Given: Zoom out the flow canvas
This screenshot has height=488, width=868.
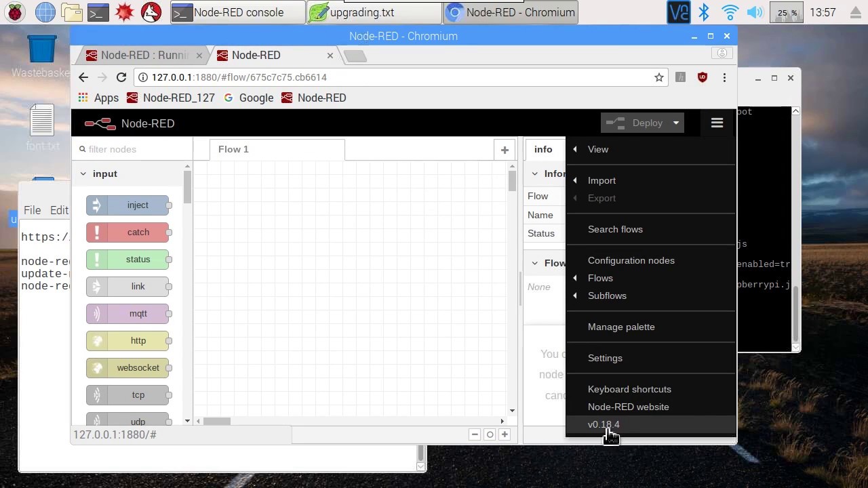Looking at the screenshot, I should point(475,434).
